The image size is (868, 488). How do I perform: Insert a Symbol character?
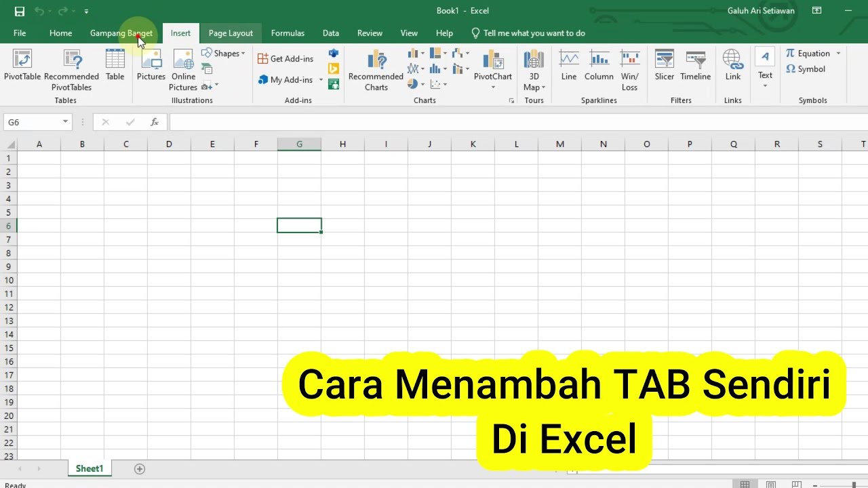click(x=806, y=69)
